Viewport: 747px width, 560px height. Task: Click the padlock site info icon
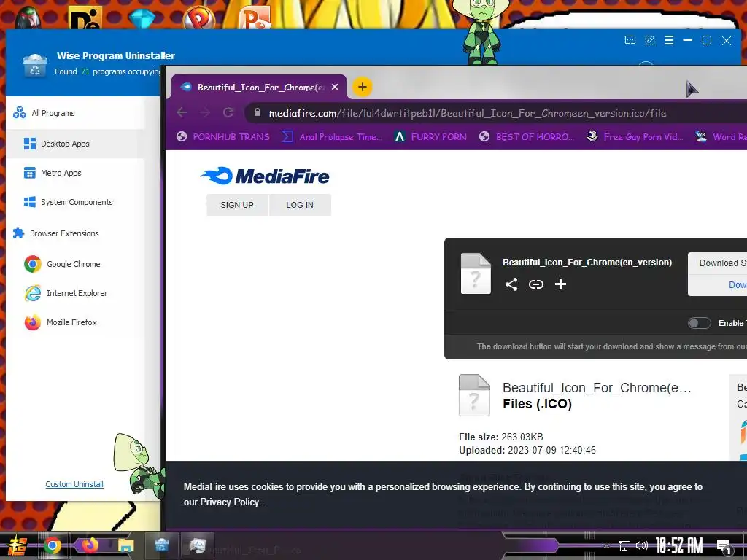click(258, 112)
